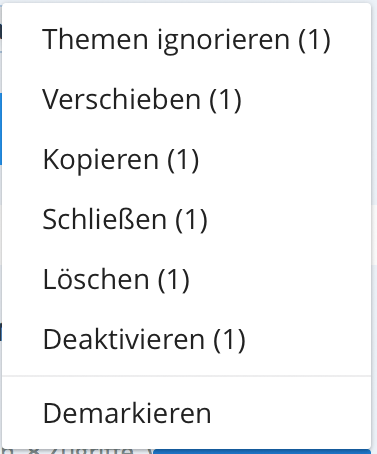Viewport: 377px width, 454px height.
Task: Copy the one marked topic
Action: tap(186, 160)
